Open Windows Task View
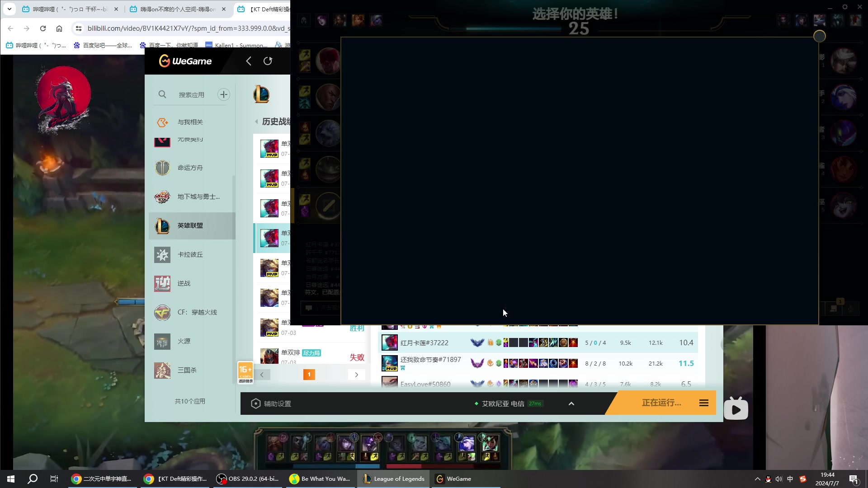Screen dimensions: 868x488 tap(54, 479)
